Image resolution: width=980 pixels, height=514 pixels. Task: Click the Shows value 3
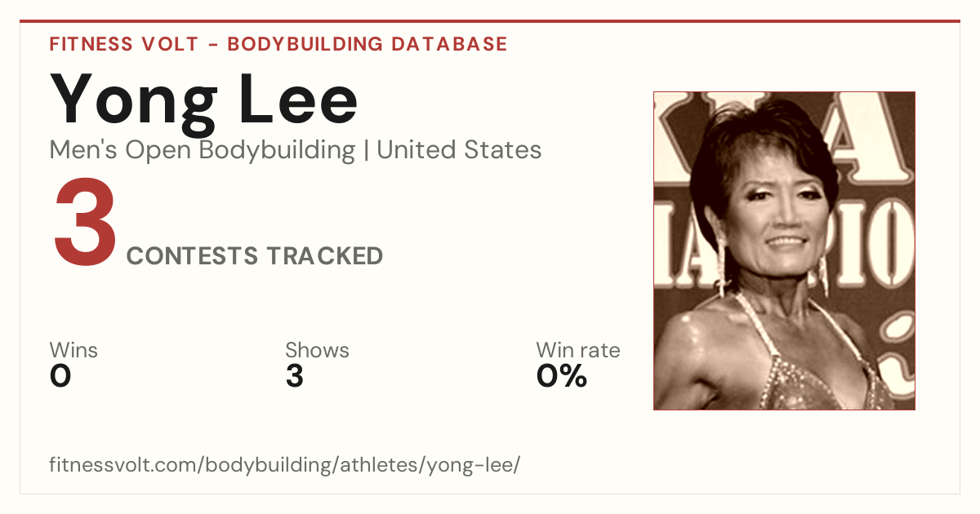click(294, 377)
